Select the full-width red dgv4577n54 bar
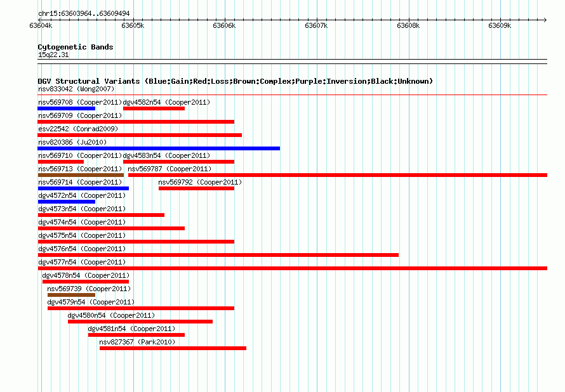 [x=292, y=268]
